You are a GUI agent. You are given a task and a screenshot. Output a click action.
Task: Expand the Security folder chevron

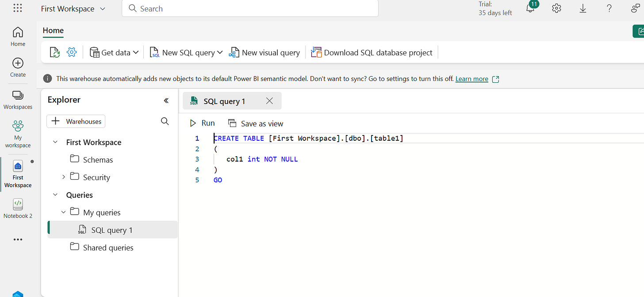coord(64,177)
